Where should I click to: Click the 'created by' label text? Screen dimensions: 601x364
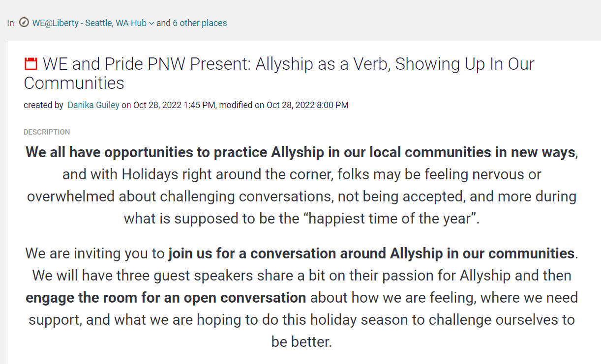click(43, 105)
